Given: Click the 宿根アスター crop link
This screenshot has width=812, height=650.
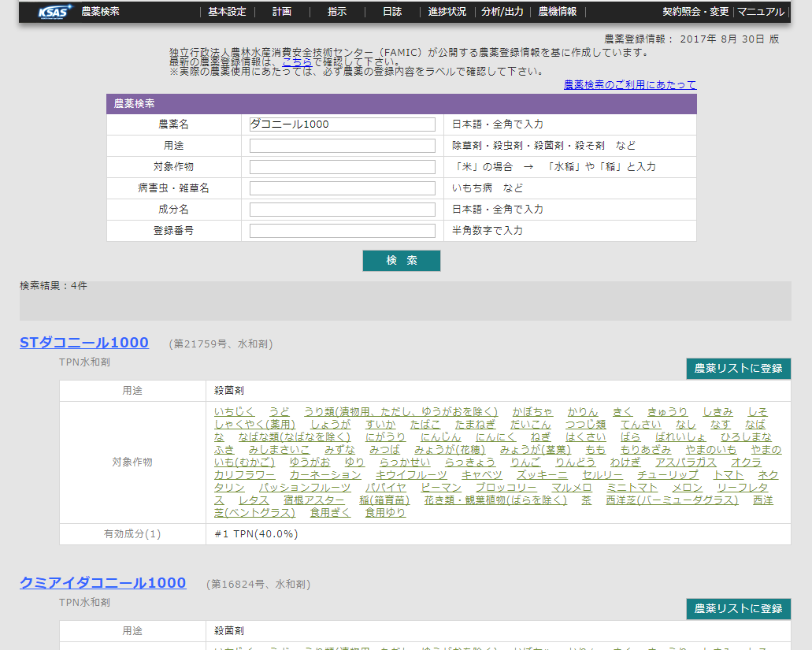Looking at the screenshot, I should (x=313, y=500).
